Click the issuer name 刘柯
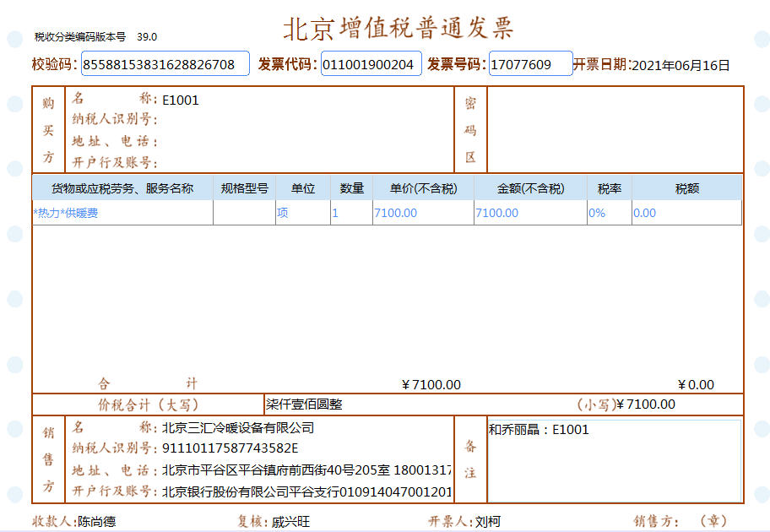The width and height of the screenshot is (770, 532). point(488,522)
